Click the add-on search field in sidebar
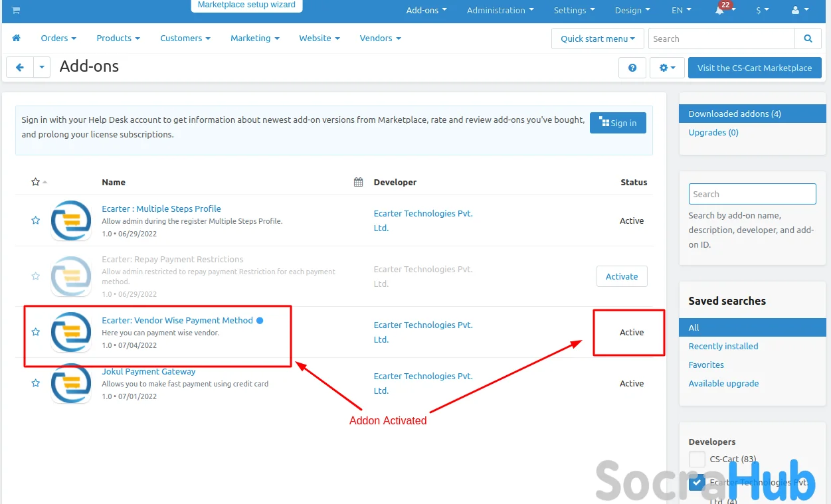Screen dimensions: 831x504 (x=752, y=194)
